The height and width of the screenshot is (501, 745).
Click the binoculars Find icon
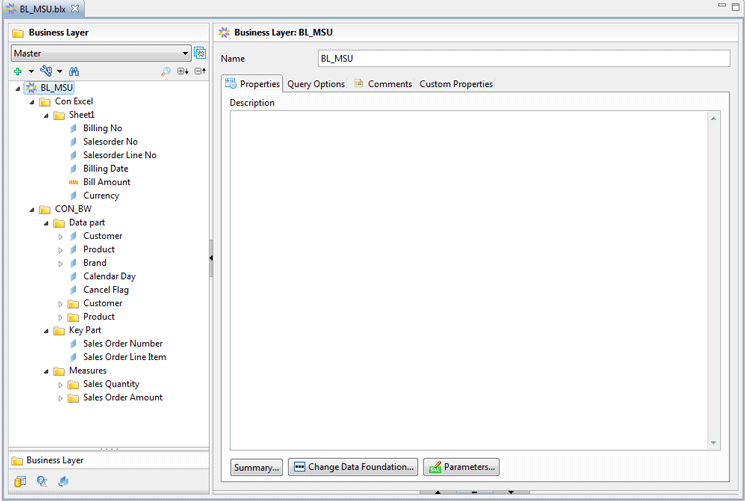click(74, 71)
